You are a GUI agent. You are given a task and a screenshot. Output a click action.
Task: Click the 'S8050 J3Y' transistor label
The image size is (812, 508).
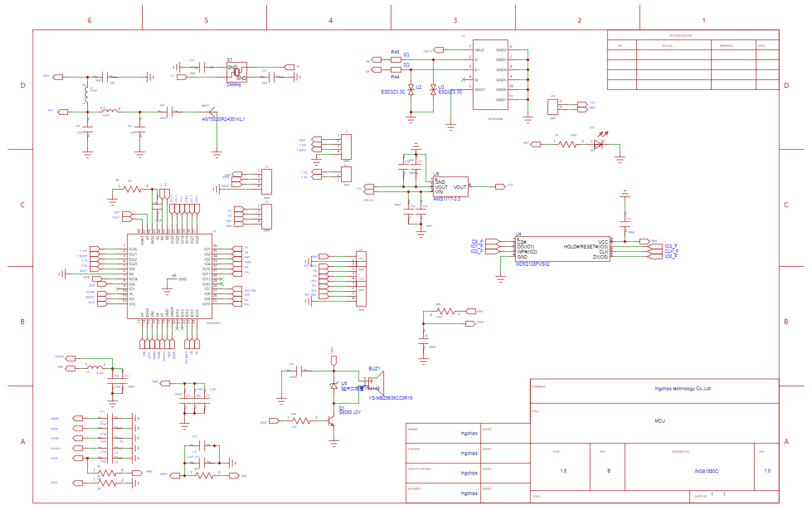(x=350, y=412)
